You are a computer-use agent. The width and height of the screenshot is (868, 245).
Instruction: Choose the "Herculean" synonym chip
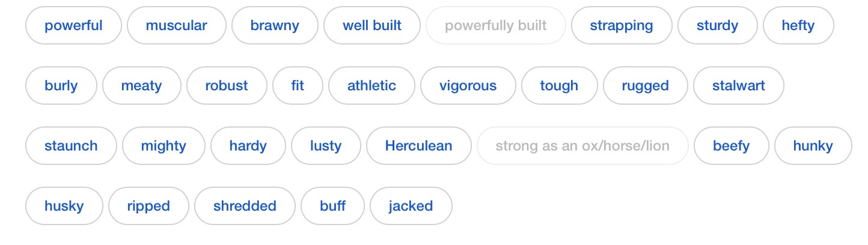[419, 146]
